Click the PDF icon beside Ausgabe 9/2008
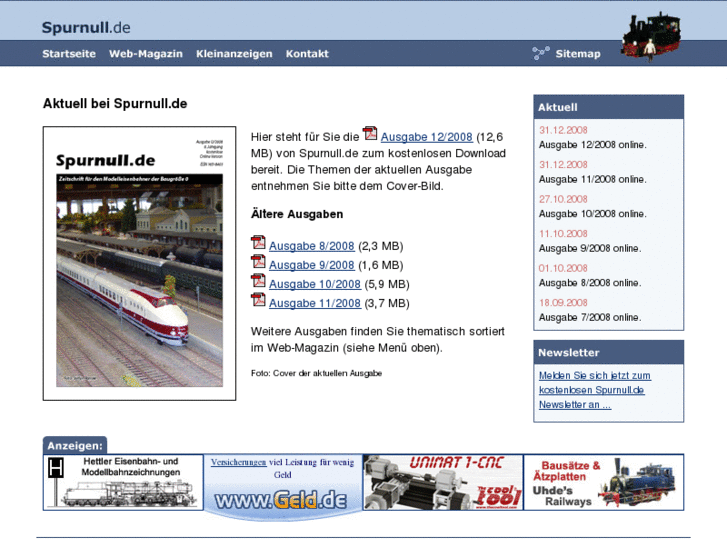Screen dimensions: 727x545 coord(258,262)
